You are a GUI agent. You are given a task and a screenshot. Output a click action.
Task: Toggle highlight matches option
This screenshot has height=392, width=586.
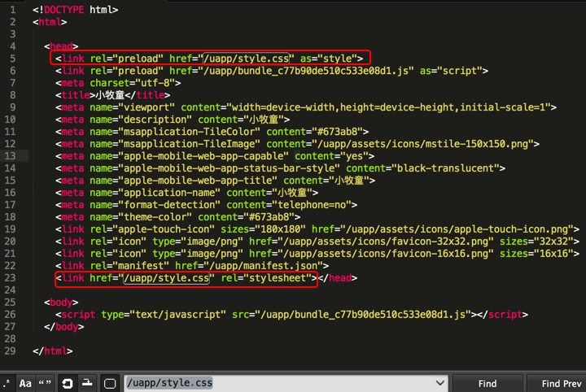(110, 383)
